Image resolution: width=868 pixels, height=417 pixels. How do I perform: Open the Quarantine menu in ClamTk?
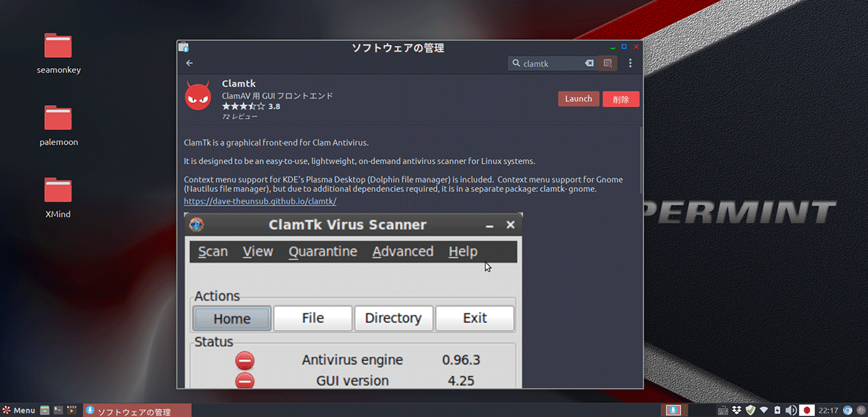[x=323, y=251]
